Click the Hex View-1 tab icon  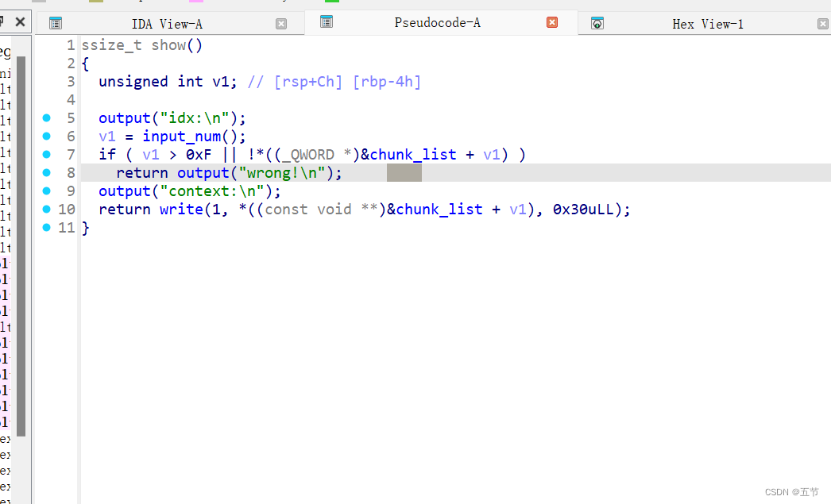tap(597, 23)
